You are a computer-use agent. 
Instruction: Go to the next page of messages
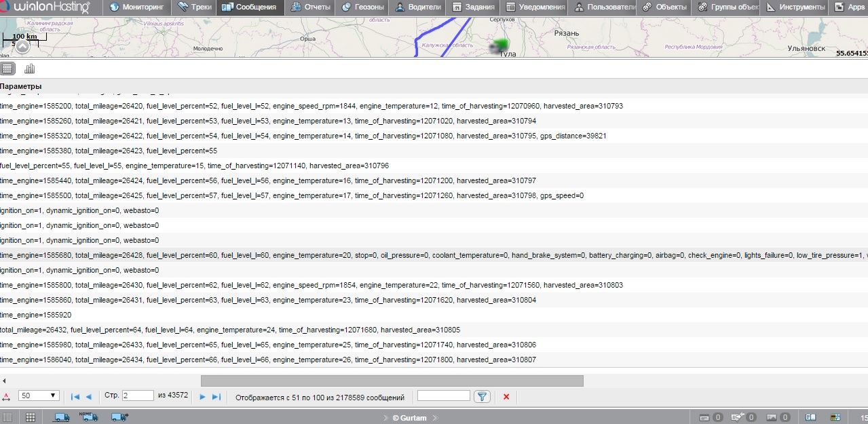coord(202,397)
